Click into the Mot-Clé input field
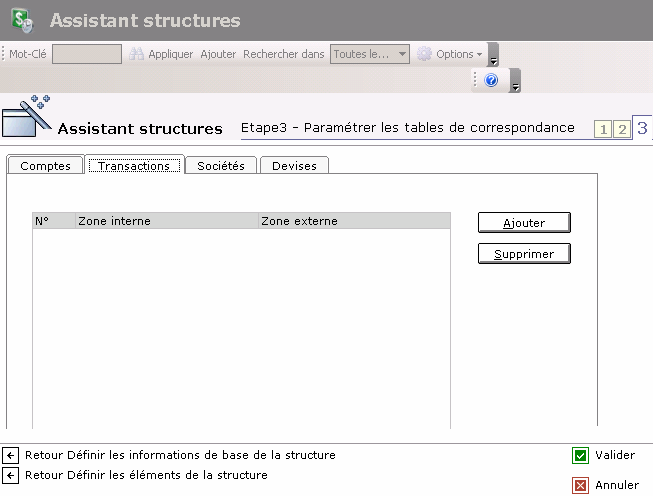The height and width of the screenshot is (496, 653). point(87,54)
